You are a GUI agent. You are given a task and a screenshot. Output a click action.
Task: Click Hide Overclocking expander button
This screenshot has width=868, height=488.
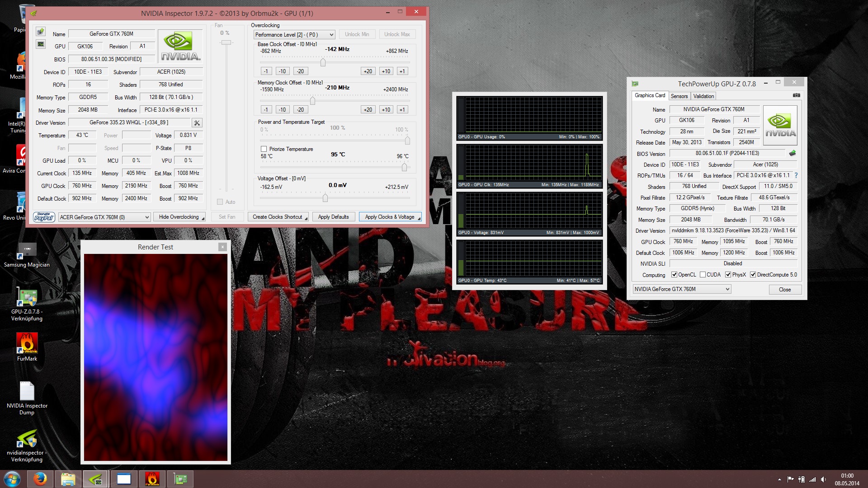[x=179, y=217]
